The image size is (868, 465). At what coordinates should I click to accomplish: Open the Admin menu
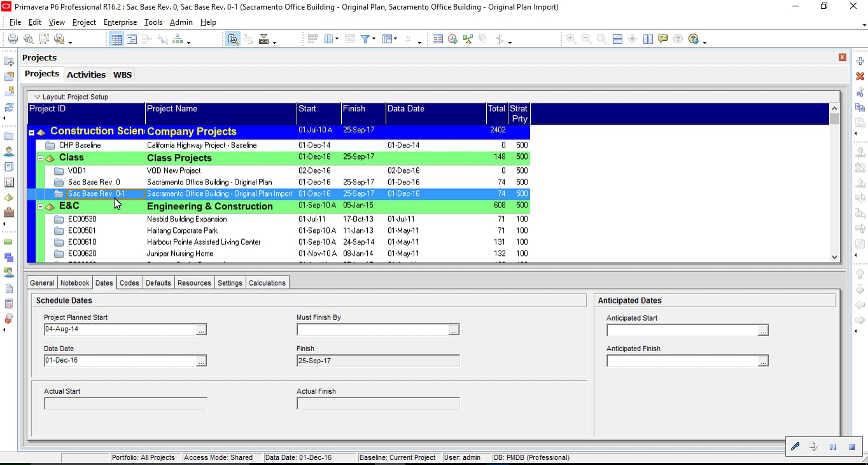181,22
